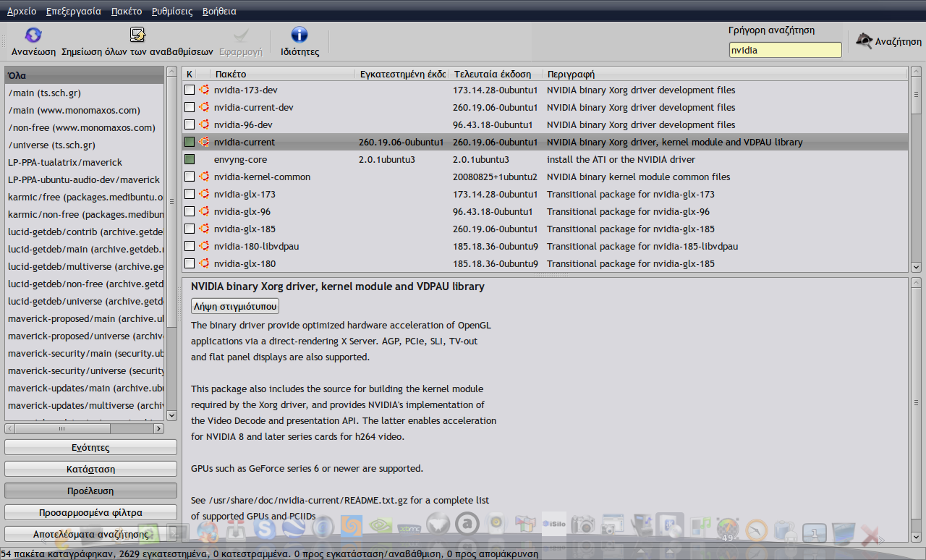Click the origin list horizontal scrollbar
This screenshot has height=560, width=926.
(x=85, y=428)
